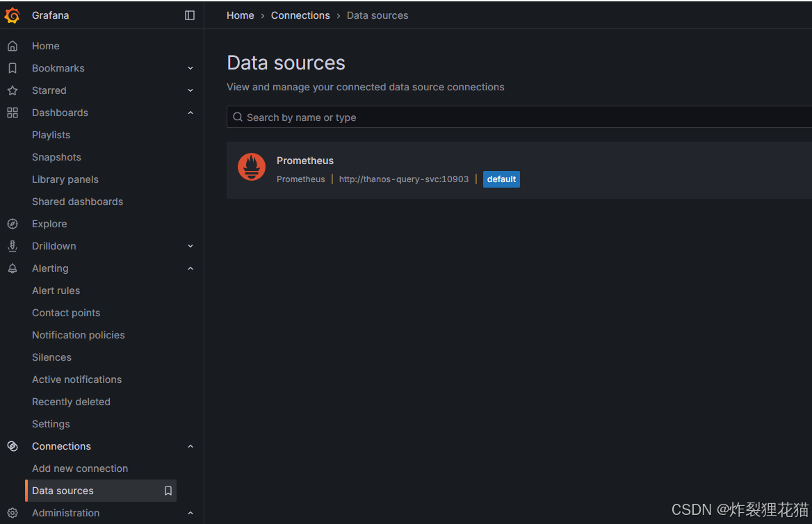Click the thanos-query-svc URL text
The width and height of the screenshot is (812, 524).
tap(404, 179)
